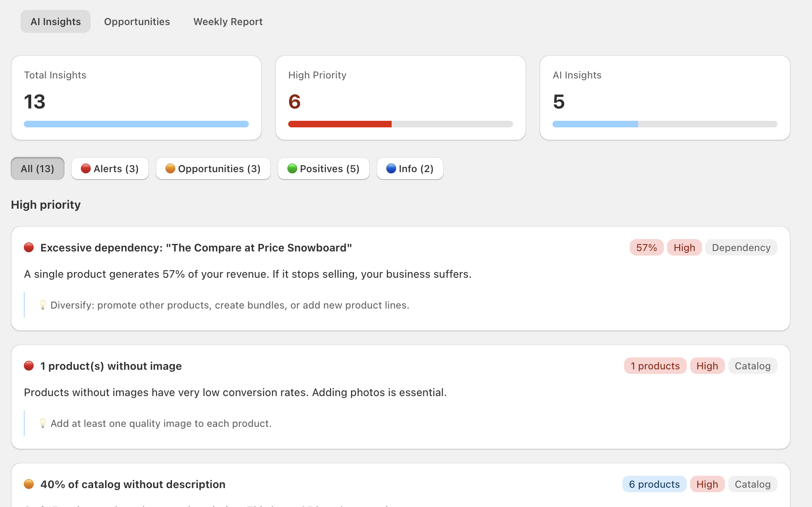Click lightbulb icon next to Add image tip
The width and height of the screenshot is (812, 507).
(x=43, y=423)
